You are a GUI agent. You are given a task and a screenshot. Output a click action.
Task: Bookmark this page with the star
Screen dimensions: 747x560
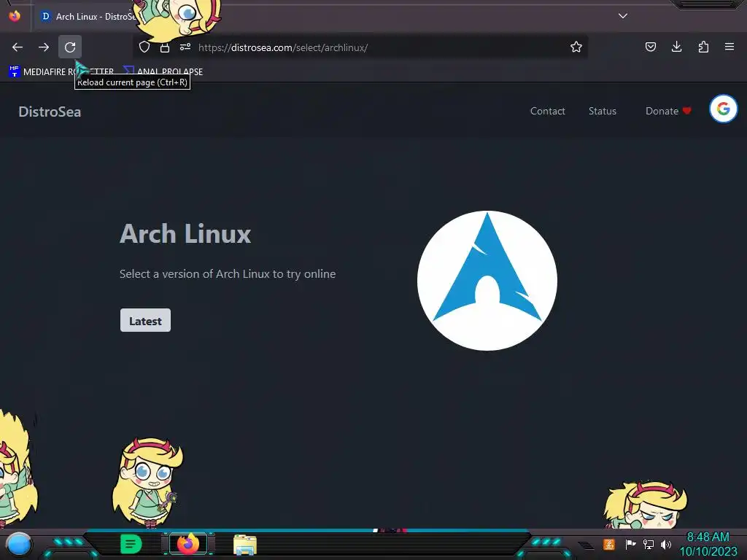[x=576, y=47]
